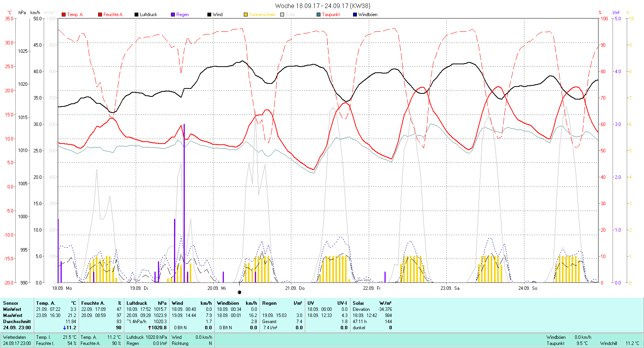Click the km/h axis unit label at chart top
This screenshot has width=644, height=348.
point(35,13)
